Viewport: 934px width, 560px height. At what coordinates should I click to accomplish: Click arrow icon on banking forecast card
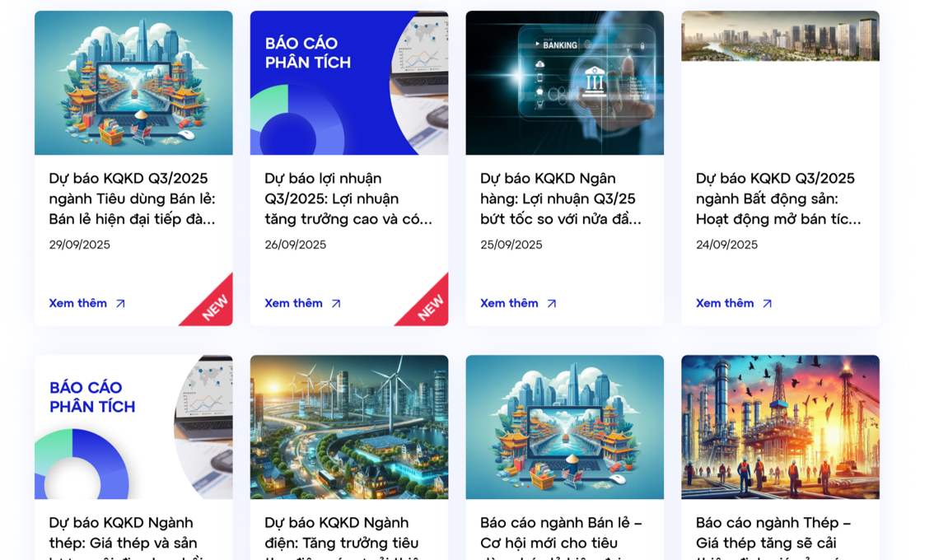(x=552, y=303)
